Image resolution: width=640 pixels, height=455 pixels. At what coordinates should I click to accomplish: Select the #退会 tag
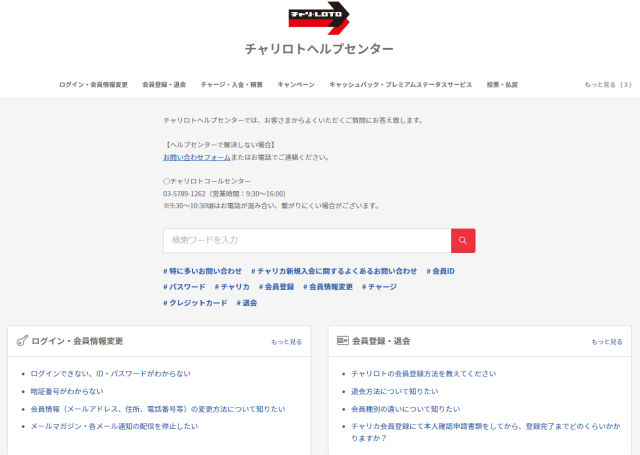[x=247, y=303]
